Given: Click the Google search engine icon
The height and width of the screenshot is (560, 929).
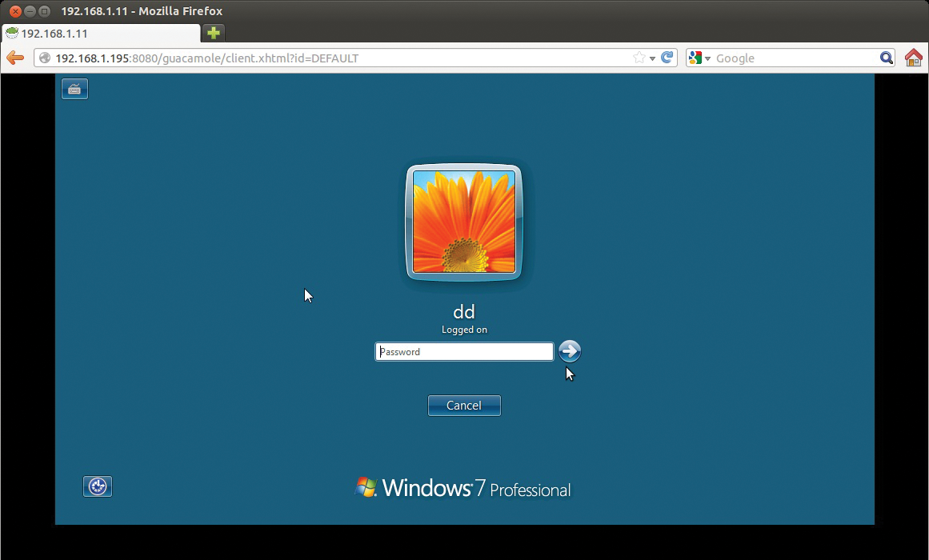Looking at the screenshot, I should (695, 58).
